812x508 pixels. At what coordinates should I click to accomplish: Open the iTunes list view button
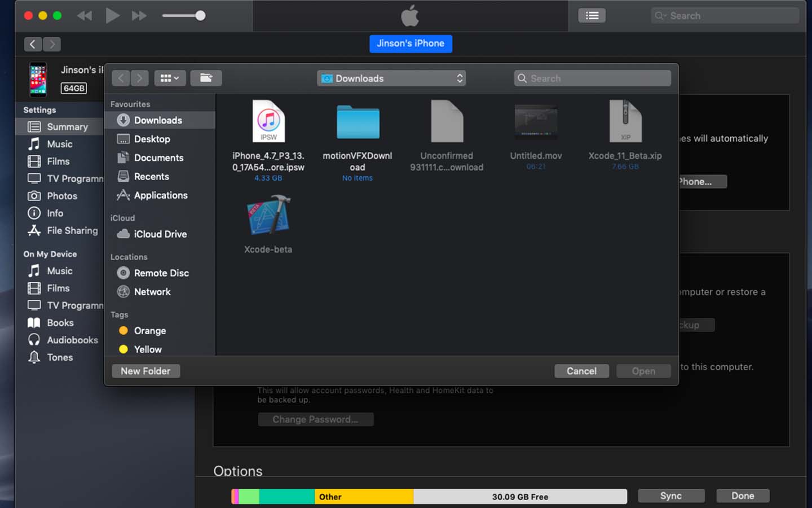[x=592, y=16]
